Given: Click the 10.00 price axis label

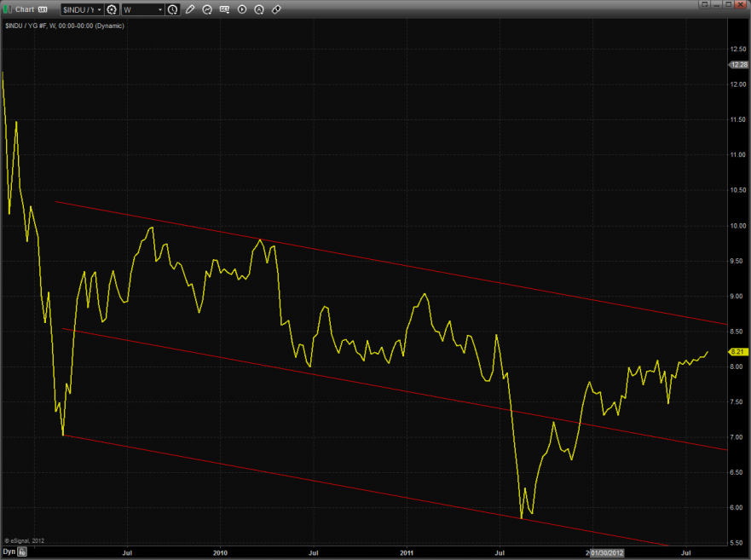Looking at the screenshot, I should (x=737, y=226).
